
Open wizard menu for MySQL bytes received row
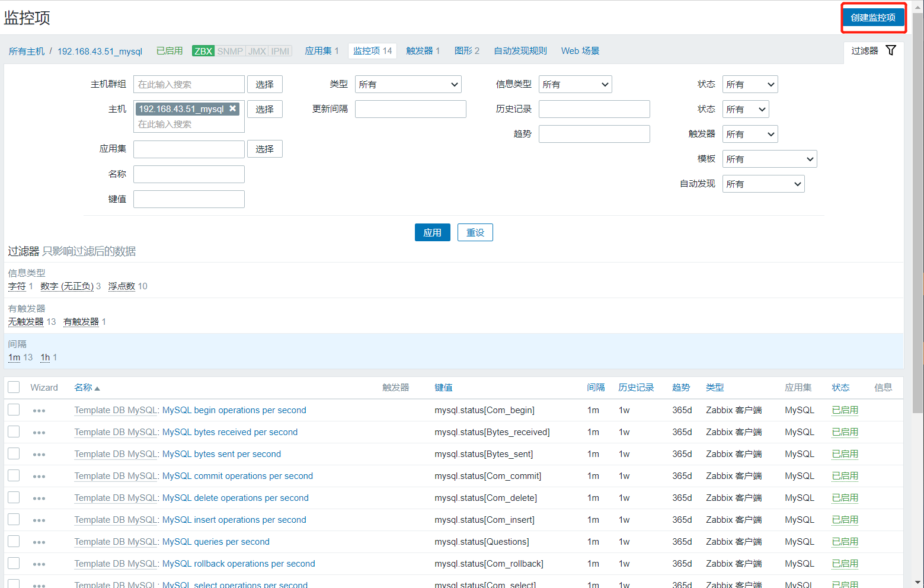pyautogui.click(x=39, y=433)
